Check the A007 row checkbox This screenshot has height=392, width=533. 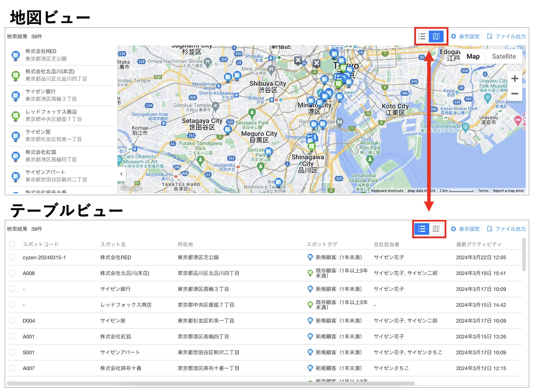[12, 368]
